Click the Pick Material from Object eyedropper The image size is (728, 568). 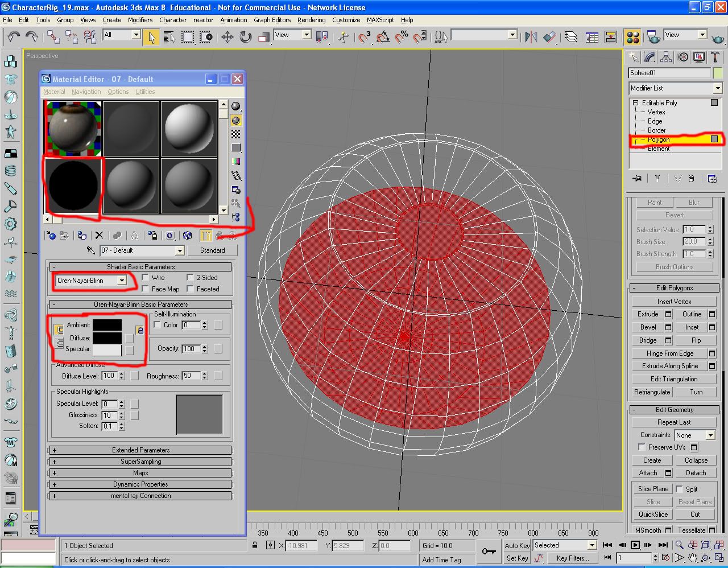90,250
